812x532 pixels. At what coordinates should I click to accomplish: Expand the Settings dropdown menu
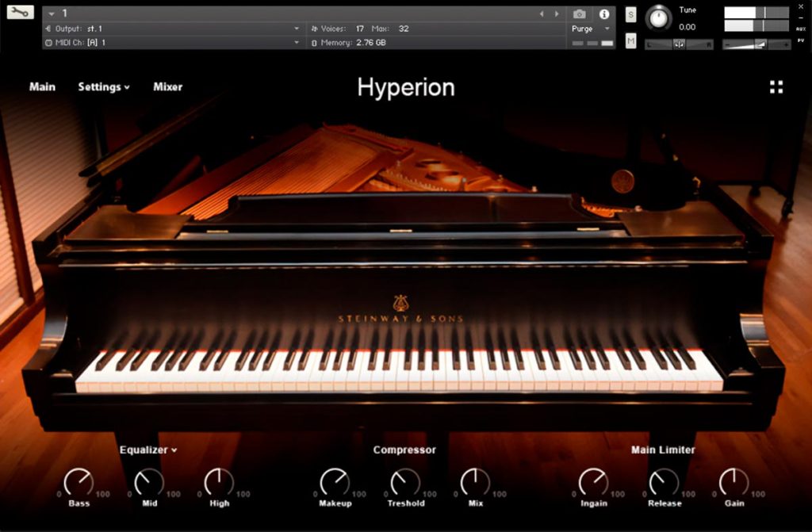pos(104,87)
